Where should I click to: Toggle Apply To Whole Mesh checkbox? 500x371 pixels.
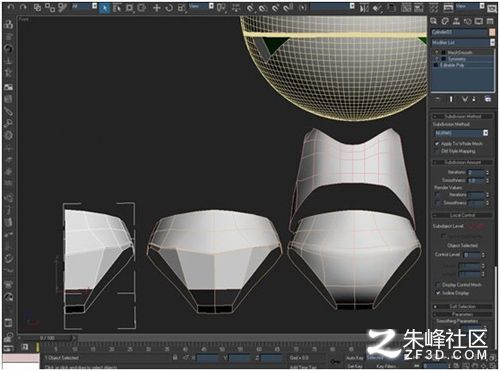(437, 144)
